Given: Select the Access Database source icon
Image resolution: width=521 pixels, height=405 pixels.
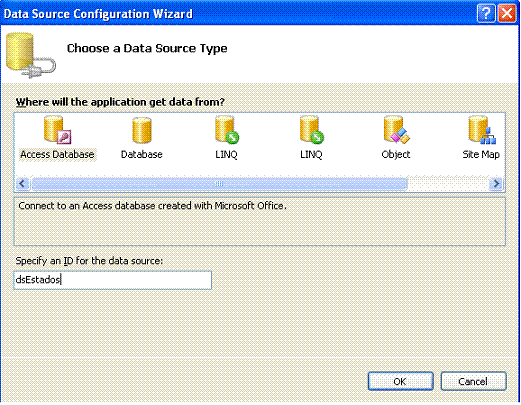Looking at the screenshot, I should (57, 130).
